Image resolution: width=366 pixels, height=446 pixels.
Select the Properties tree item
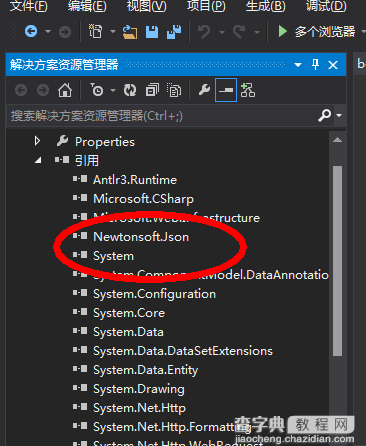tap(105, 142)
